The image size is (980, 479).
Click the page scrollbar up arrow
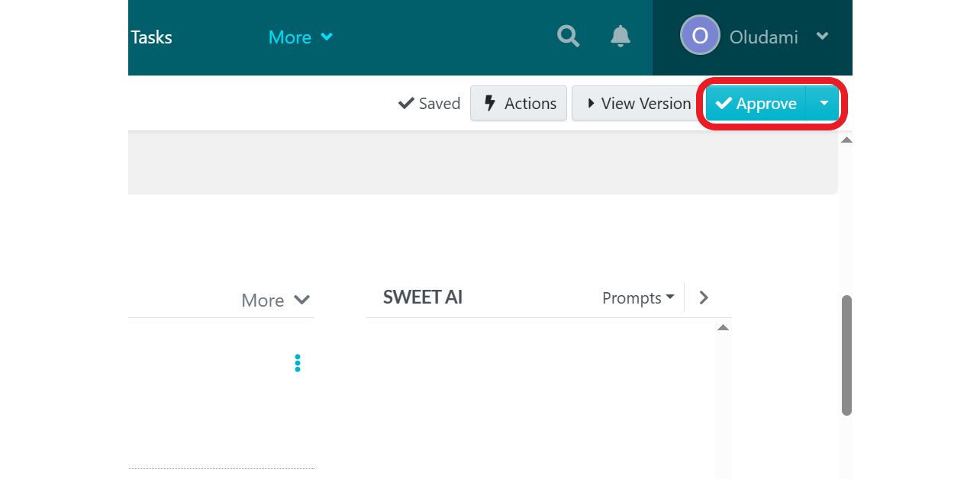(x=846, y=140)
